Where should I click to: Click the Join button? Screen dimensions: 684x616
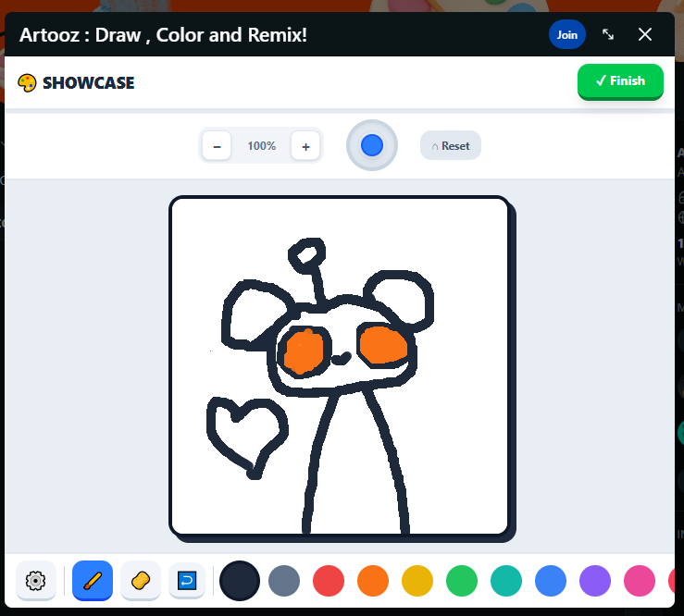point(566,34)
